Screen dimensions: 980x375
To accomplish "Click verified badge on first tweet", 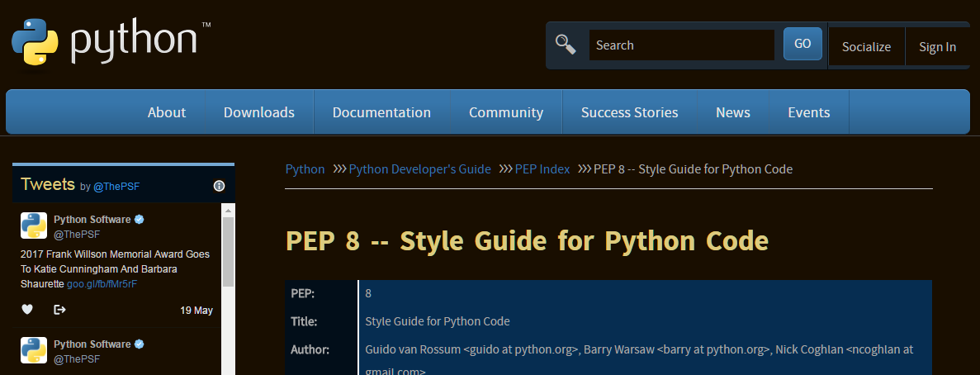I will [140, 220].
